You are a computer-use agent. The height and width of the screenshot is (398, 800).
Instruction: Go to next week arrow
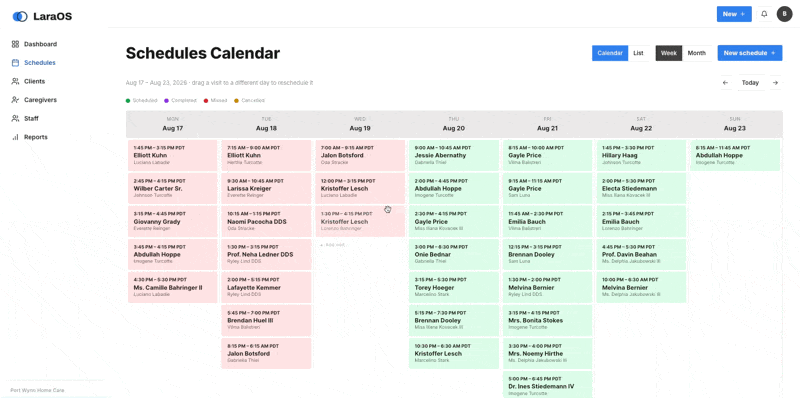[x=775, y=83]
